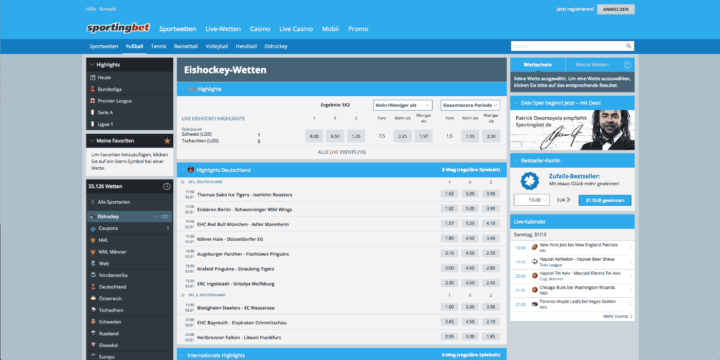The width and height of the screenshot is (720, 360).
Task: Open the Live Casino menu item
Action: pos(296,28)
